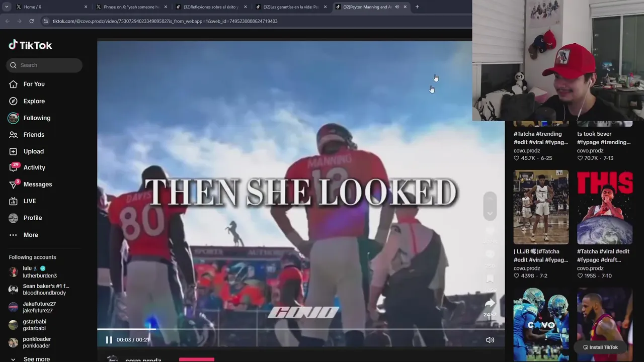Open a new browser tab
Image resolution: width=644 pixels, height=362 pixels.
(x=417, y=7)
